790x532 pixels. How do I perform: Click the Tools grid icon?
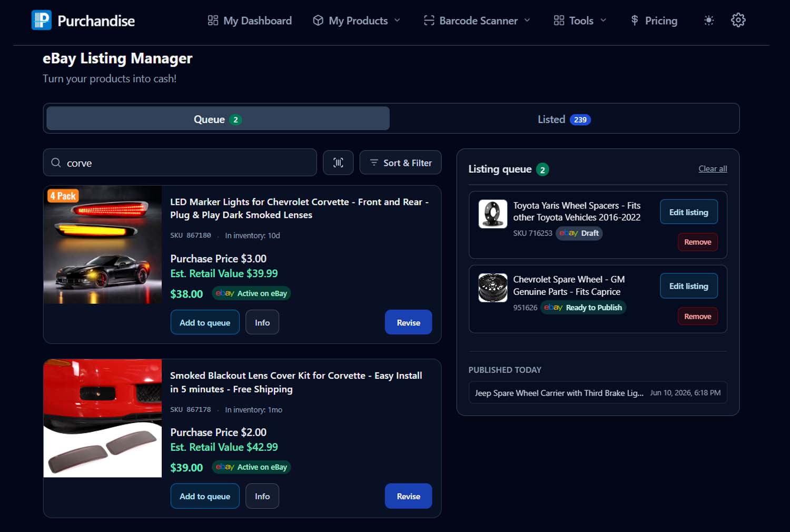pos(559,21)
